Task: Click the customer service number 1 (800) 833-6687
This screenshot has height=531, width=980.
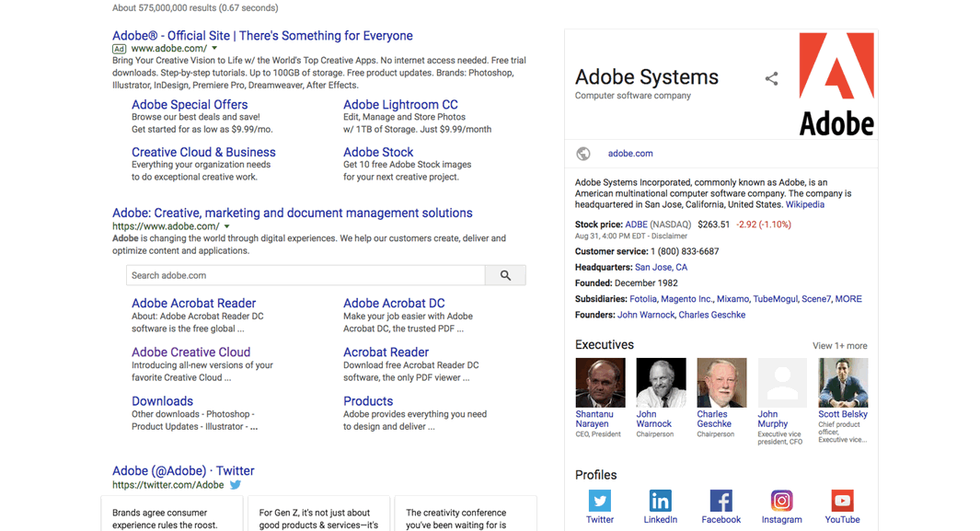Action: pyautogui.click(x=685, y=252)
